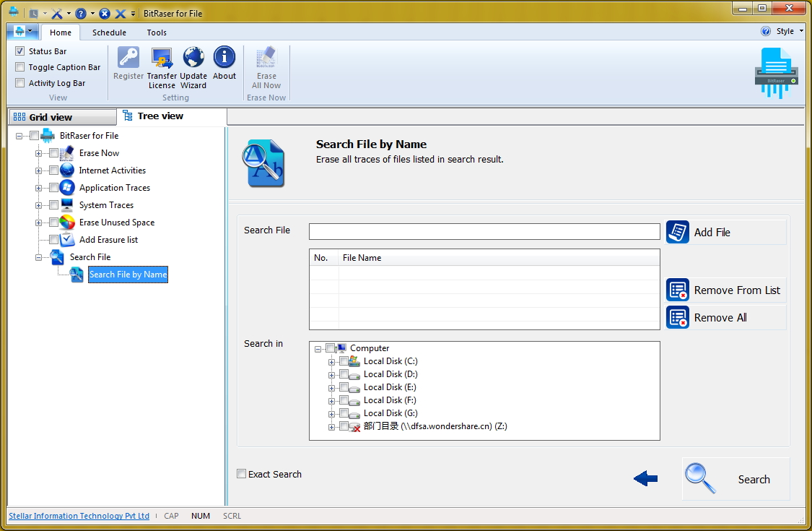
Task: Select Erase Unused Space in tree
Action: coord(116,223)
